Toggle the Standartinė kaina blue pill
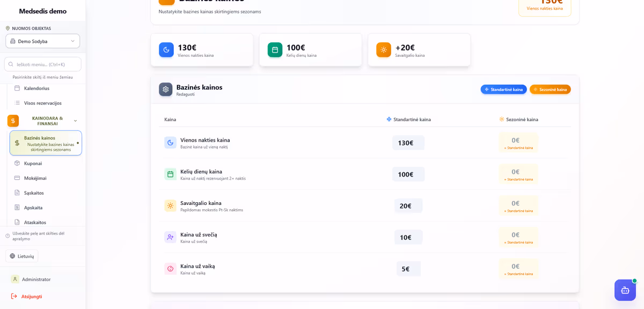644x309 pixels. click(x=503, y=90)
